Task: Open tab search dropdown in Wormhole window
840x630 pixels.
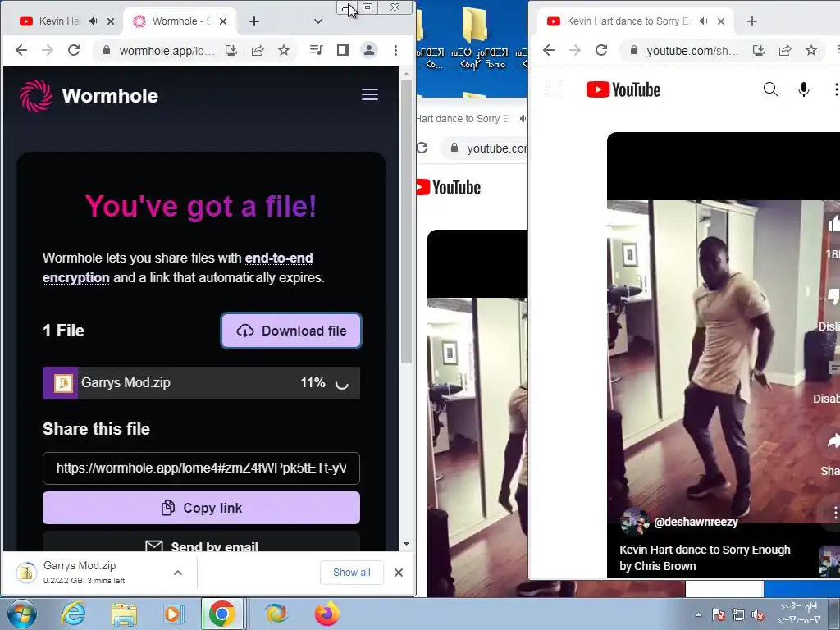Action: (x=318, y=21)
